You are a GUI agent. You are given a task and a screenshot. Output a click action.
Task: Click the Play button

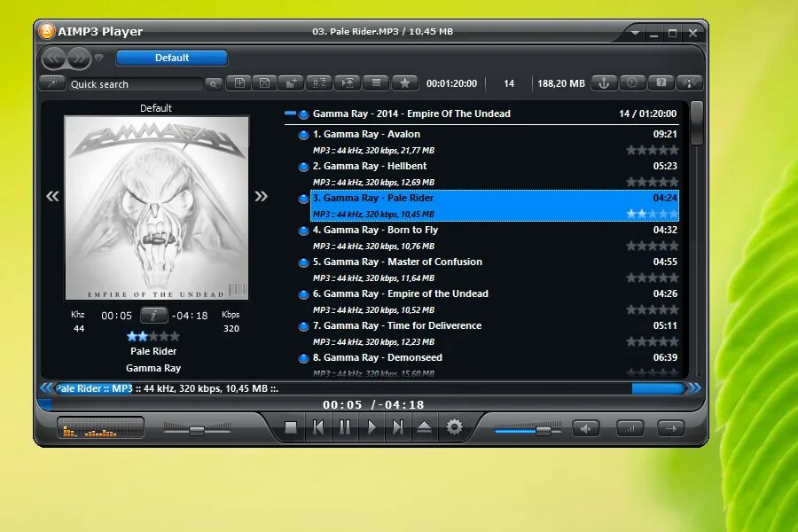coord(372,427)
